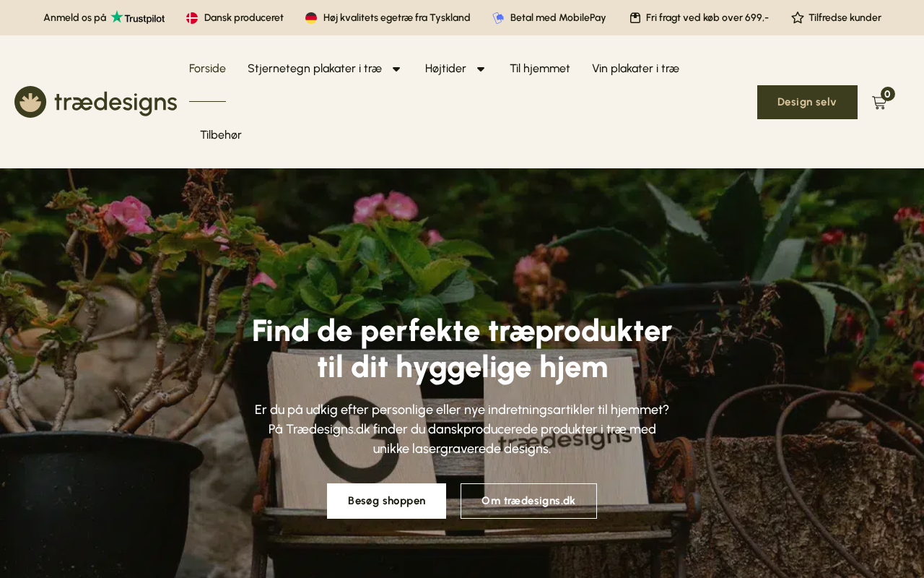Click the Besøg shoppen button
The width and height of the screenshot is (924, 578).
coord(386,501)
